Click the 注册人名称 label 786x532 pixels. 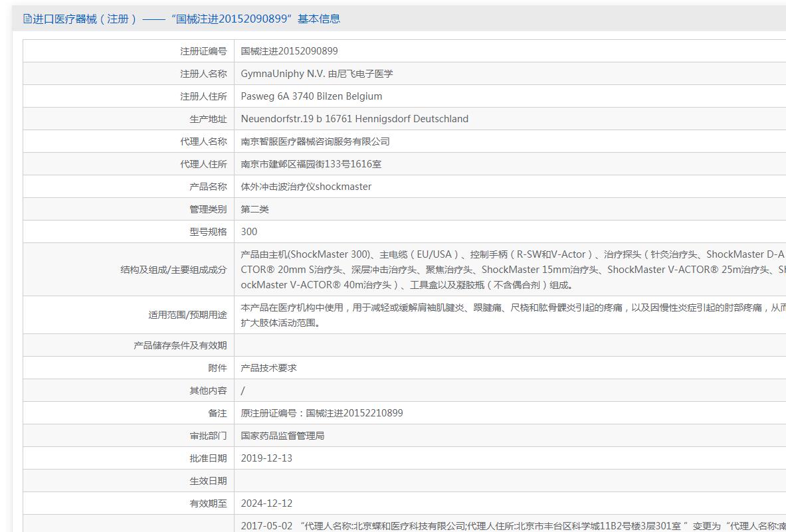pyautogui.click(x=203, y=74)
